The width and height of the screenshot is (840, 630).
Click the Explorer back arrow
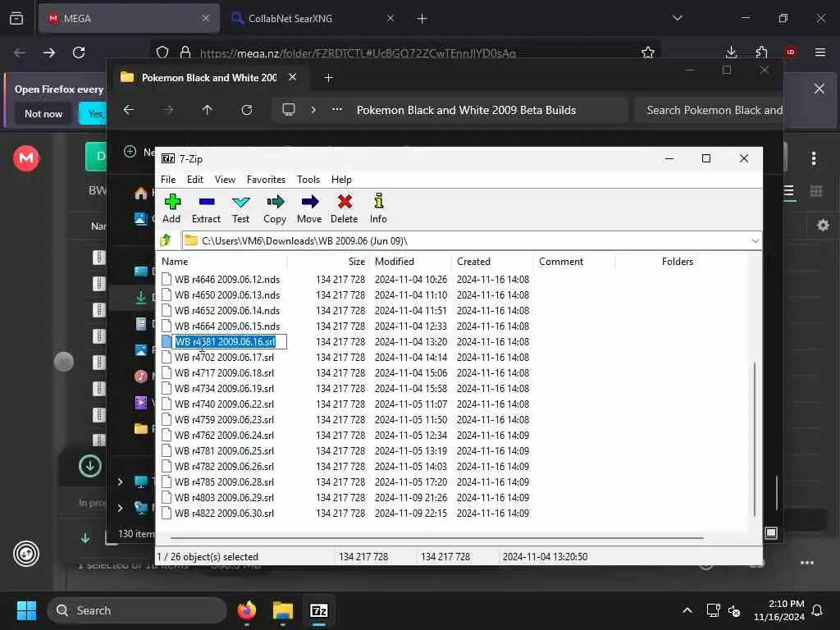[129, 110]
